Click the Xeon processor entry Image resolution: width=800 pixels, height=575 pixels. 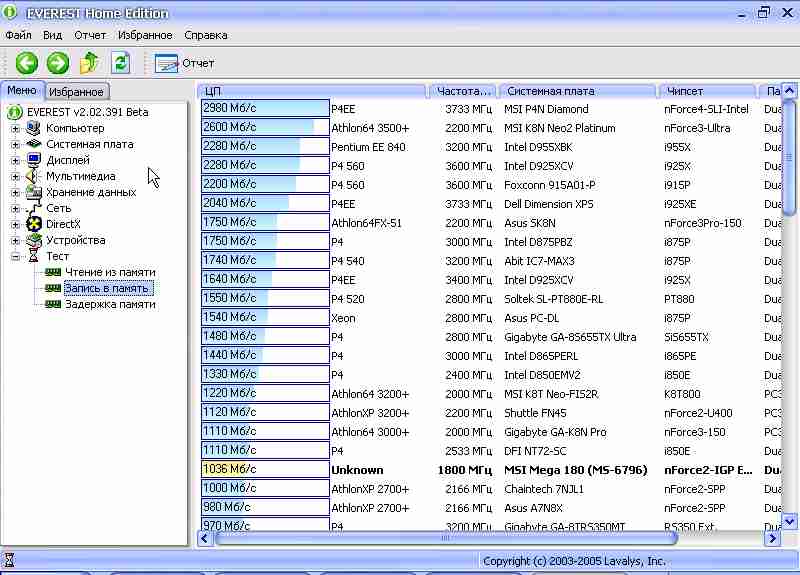point(343,318)
